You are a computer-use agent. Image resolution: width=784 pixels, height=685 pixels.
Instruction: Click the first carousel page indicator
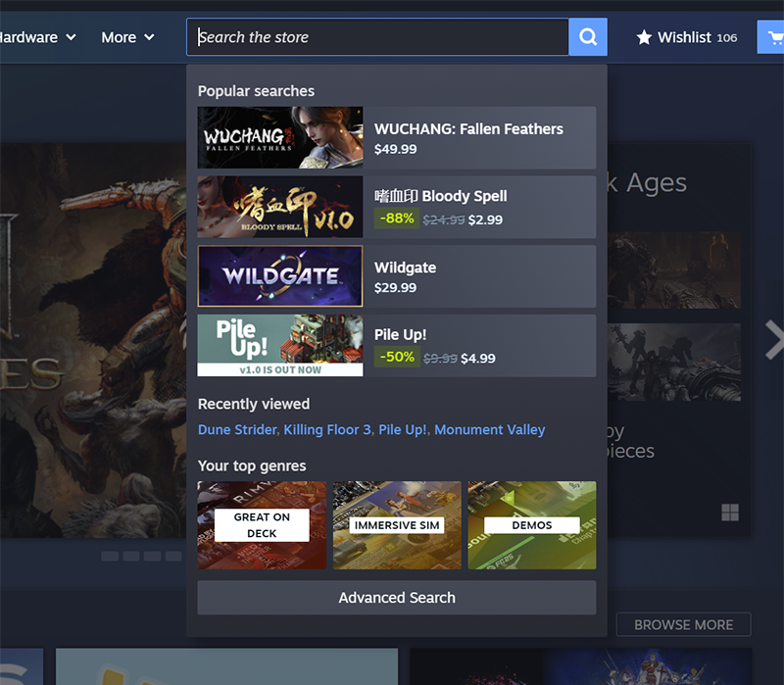coord(110,556)
